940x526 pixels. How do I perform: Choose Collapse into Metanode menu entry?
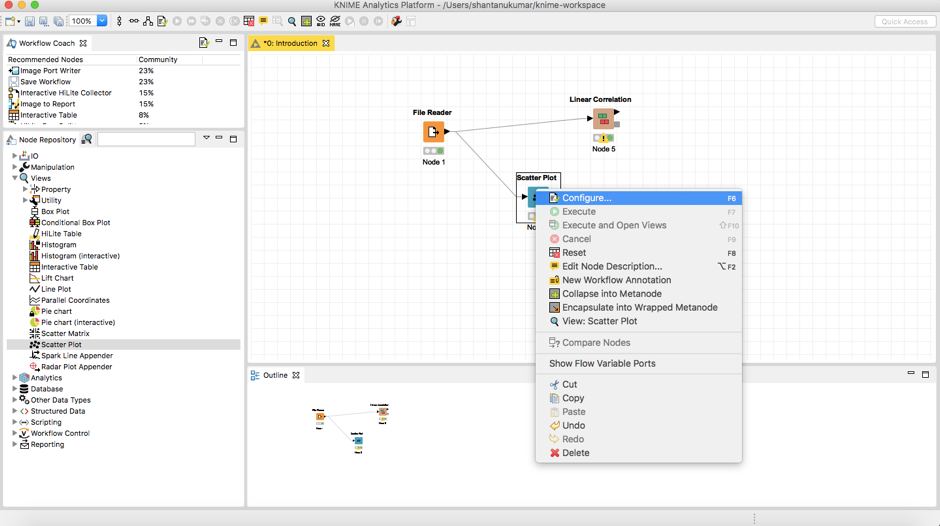(x=638, y=294)
